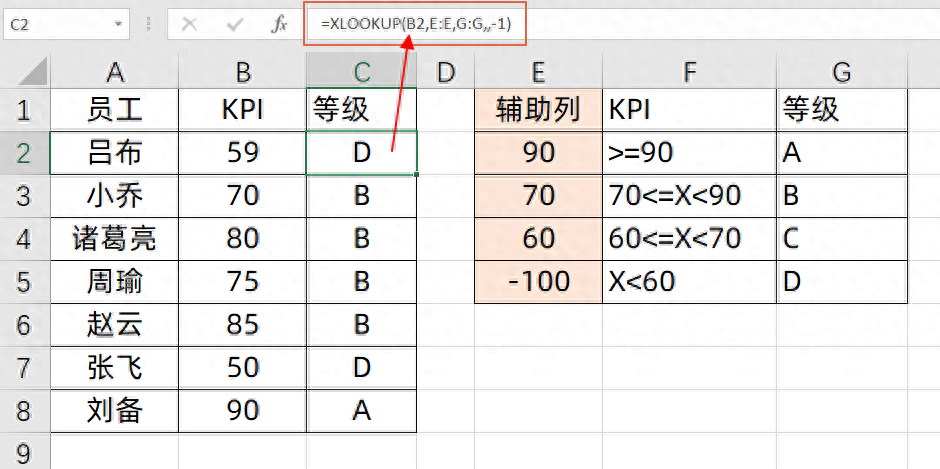Viewport: 940px width, 469px height.
Task: Select 小乔's grade B cell
Action: coord(361,196)
